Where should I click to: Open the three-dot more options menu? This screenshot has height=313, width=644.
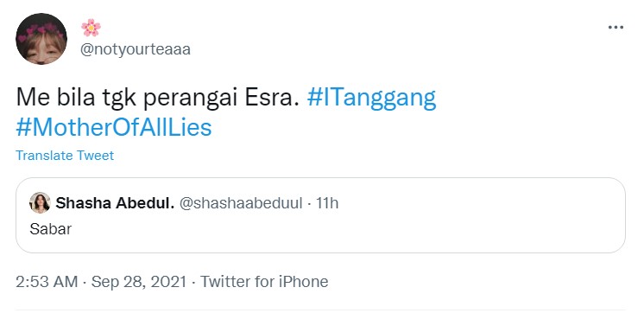pyautogui.click(x=616, y=28)
